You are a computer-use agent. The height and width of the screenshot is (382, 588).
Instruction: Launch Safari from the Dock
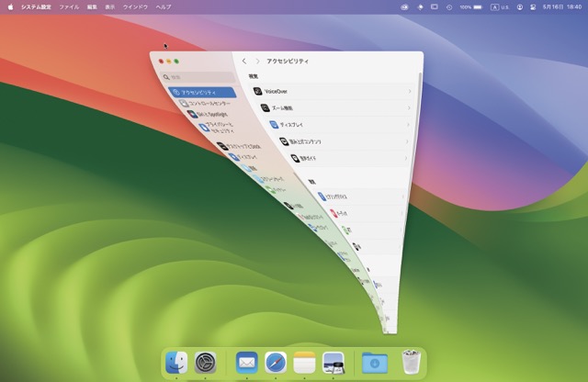point(276,362)
